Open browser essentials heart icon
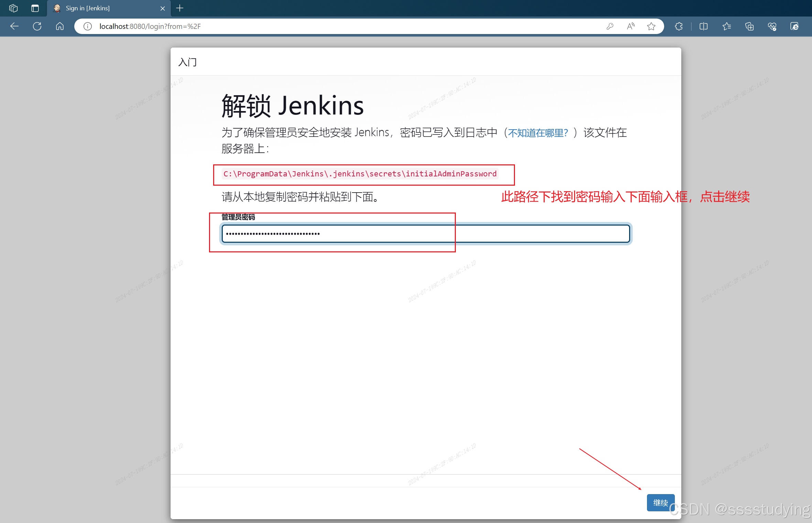Screen dimensions: 812x523 click(x=772, y=26)
